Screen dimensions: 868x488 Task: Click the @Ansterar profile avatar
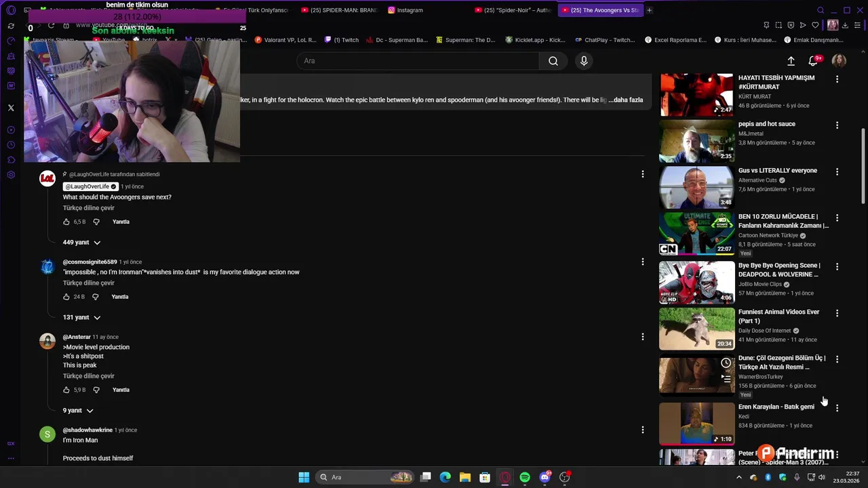pos(47,341)
